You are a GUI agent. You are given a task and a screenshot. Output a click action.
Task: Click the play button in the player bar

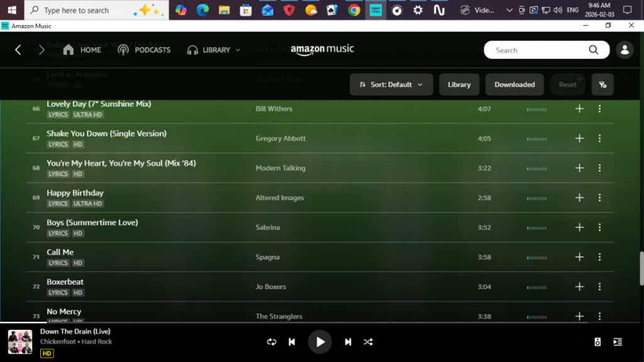click(319, 342)
